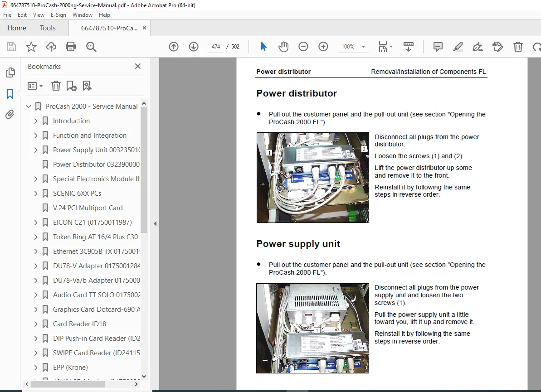Add a new bookmark icon
The height and width of the screenshot is (392, 541).
click(x=71, y=86)
